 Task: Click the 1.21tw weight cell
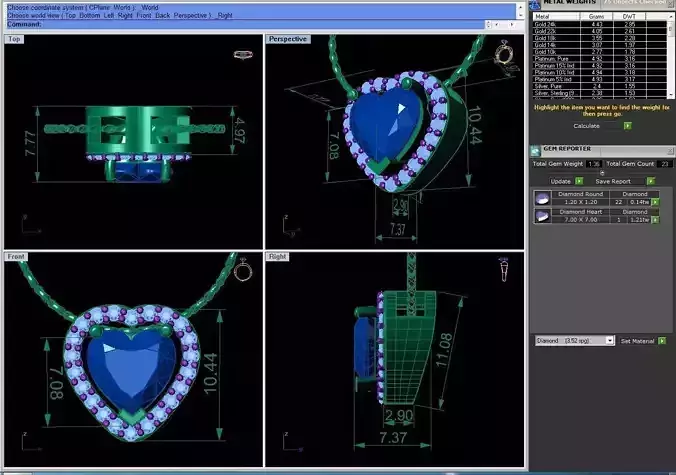639,219
